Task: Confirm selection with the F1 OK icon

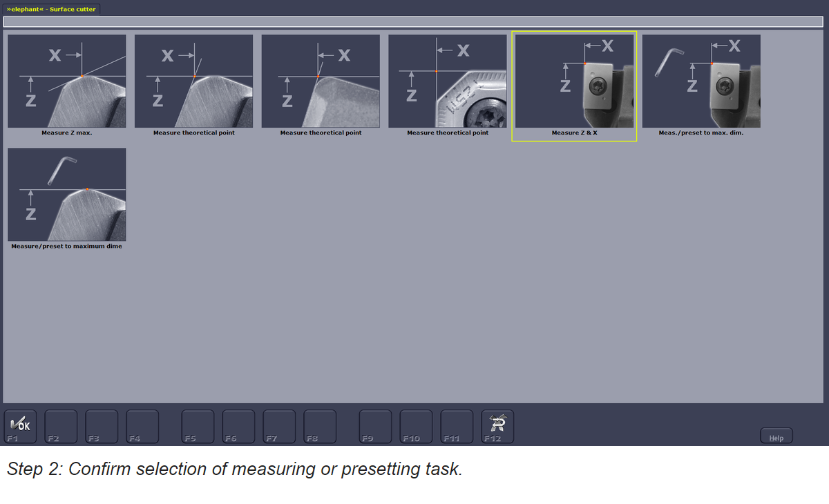Action: pyautogui.click(x=21, y=425)
